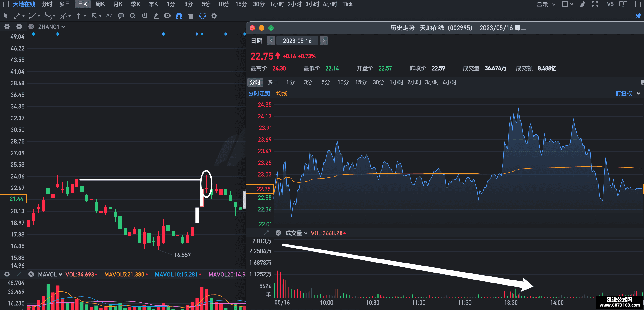This screenshot has height=310, width=644.
Task: Click the 均线 orange legend label
Action: point(281,94)
